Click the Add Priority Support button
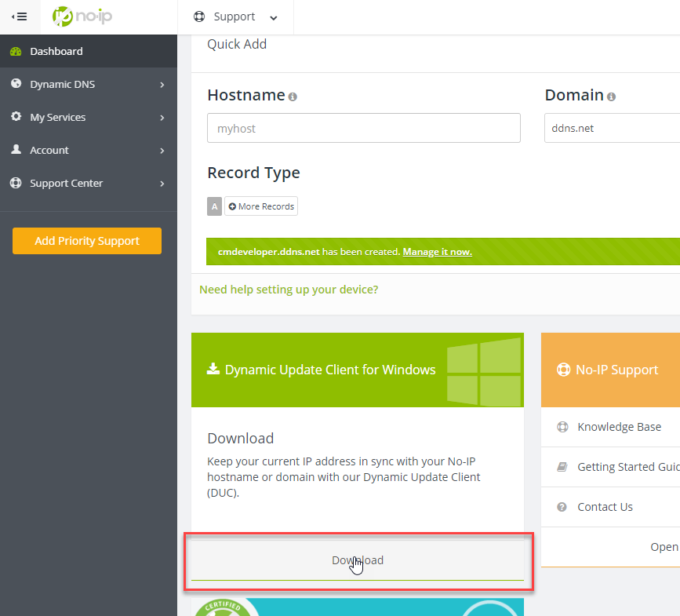 pyautogui.click(x=87, y=241)
